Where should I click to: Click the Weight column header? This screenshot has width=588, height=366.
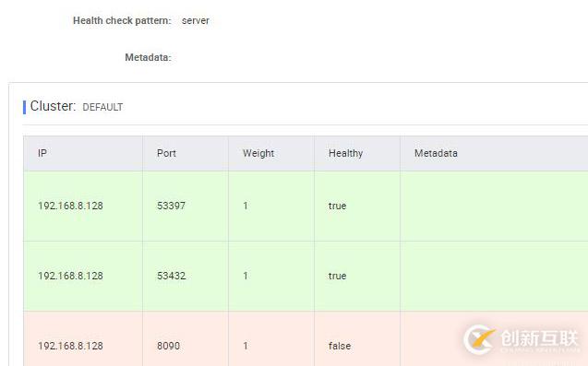(x=258, y=153)
